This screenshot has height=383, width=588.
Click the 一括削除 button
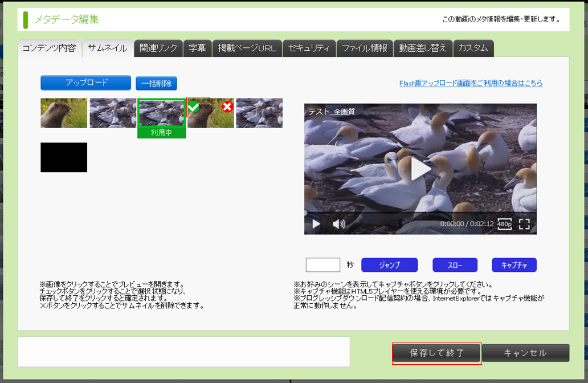click(156, 83)
